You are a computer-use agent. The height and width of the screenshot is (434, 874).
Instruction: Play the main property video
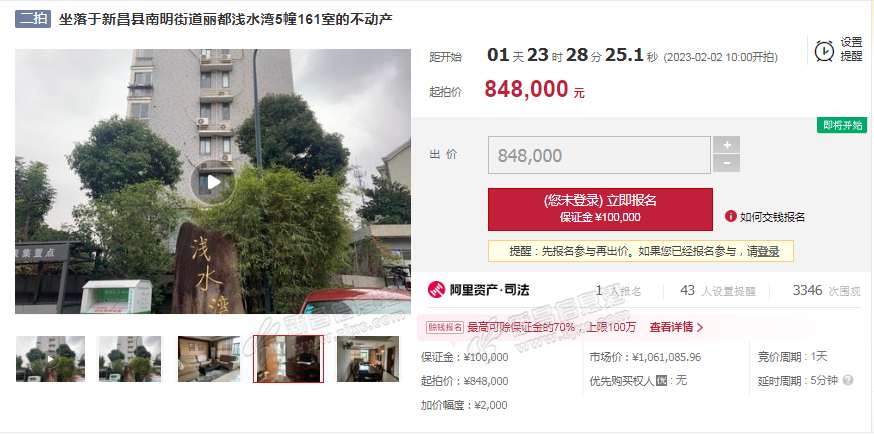pyautogui.click(x=213, y=182)
